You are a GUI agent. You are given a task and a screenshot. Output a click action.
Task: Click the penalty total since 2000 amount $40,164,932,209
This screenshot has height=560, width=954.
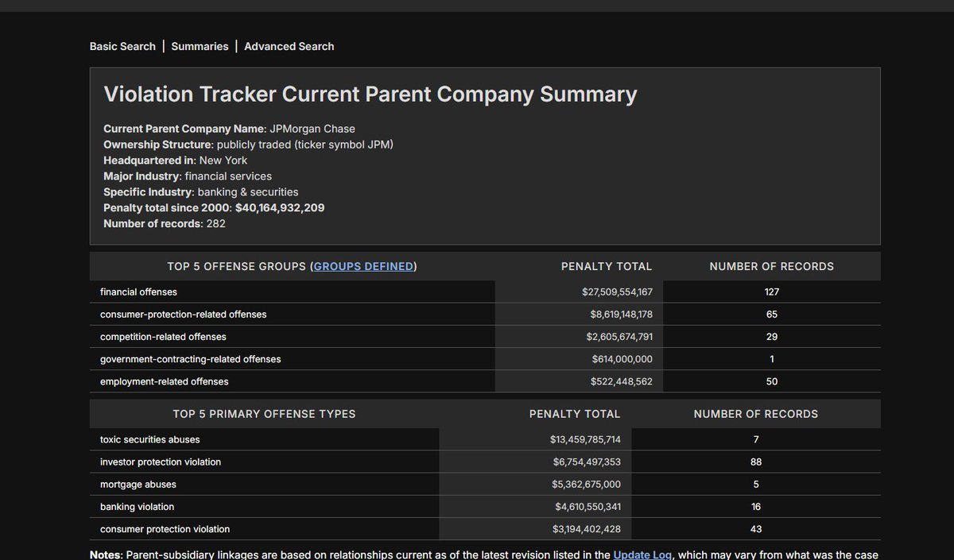point(280,207)
